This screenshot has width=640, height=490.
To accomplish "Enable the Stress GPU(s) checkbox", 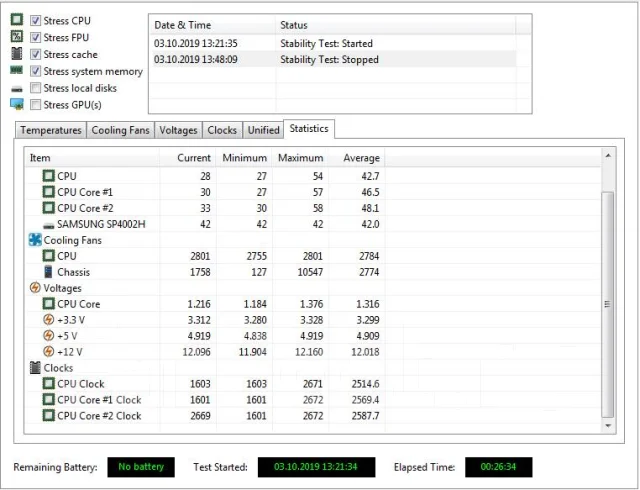I will click(36, 105).
